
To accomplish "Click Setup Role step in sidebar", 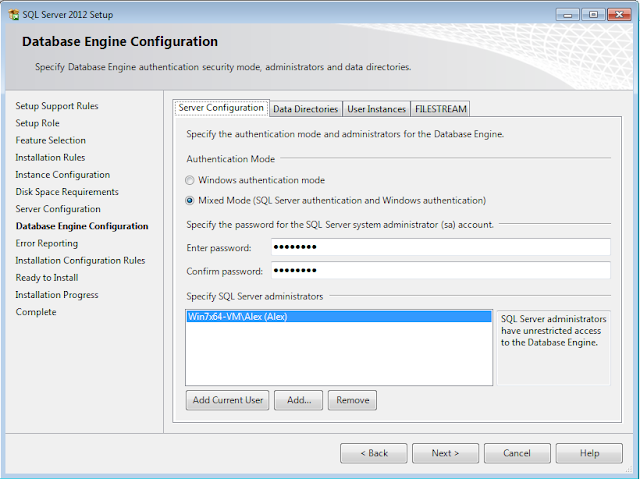I will pos(38,123).
